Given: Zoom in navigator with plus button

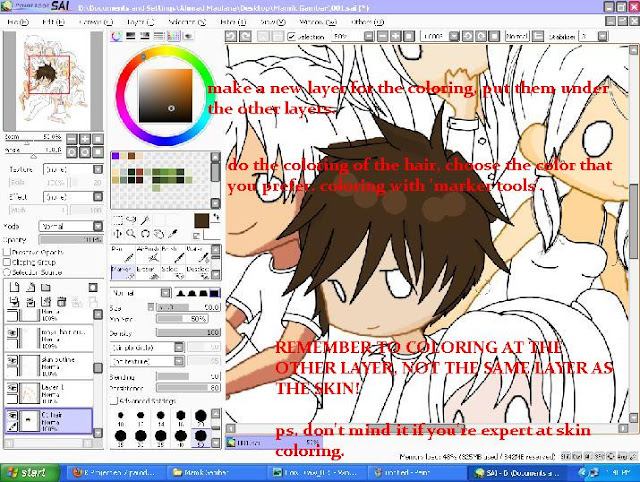Looking at the screenshot, I should pyautogui.click(x=84, y=139).
